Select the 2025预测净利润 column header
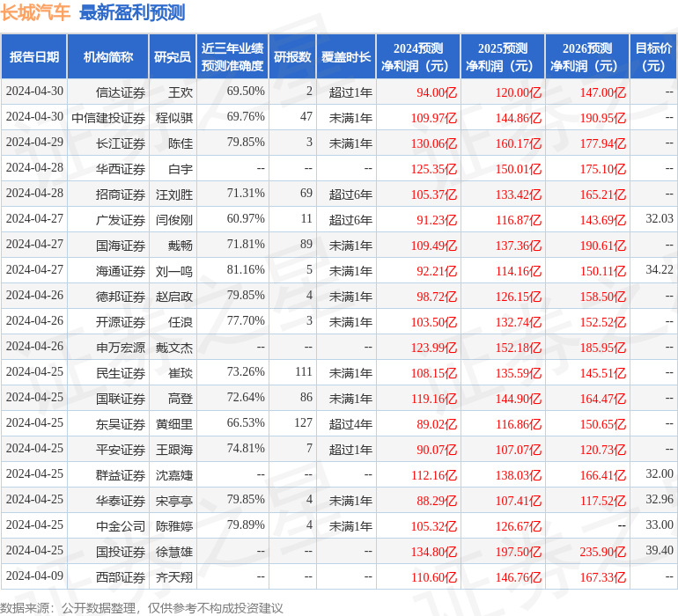 click(503, 56)
